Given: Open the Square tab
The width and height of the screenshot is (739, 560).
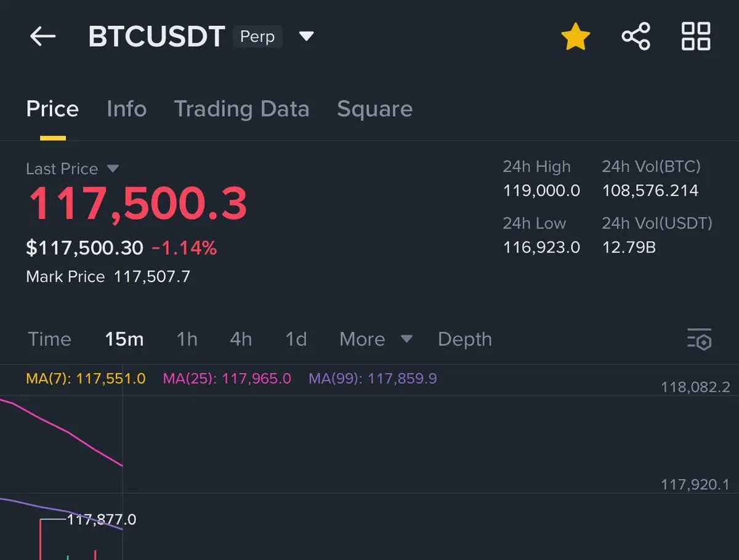Looking at the screenshot, I should [x=374, y=109].
